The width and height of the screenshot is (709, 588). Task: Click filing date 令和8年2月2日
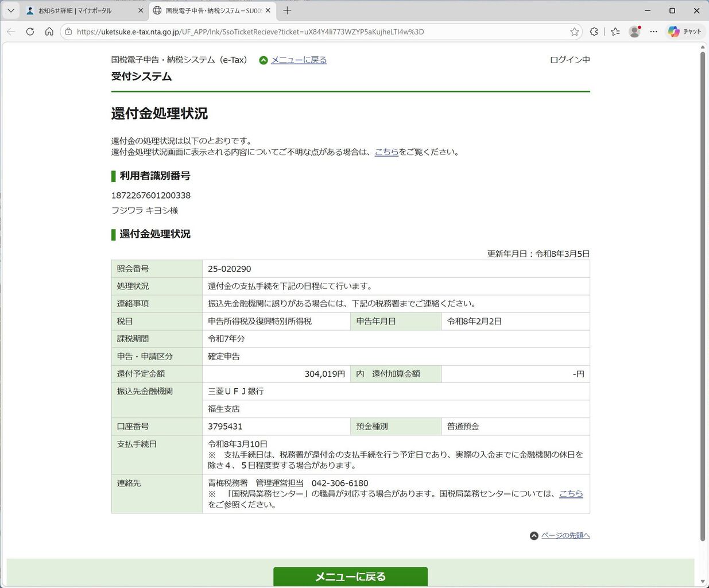coord(474,321)
